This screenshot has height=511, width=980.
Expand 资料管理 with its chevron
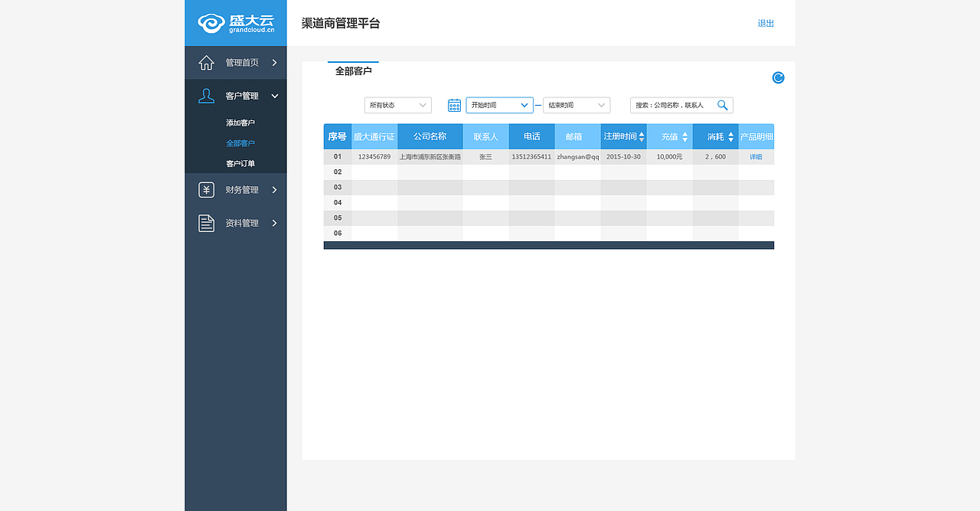[274, 223]
